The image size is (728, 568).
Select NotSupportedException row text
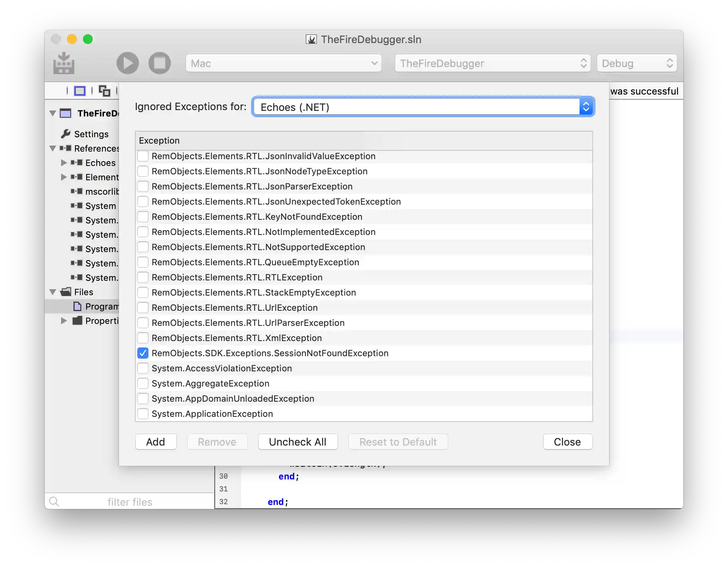[258, 247]
